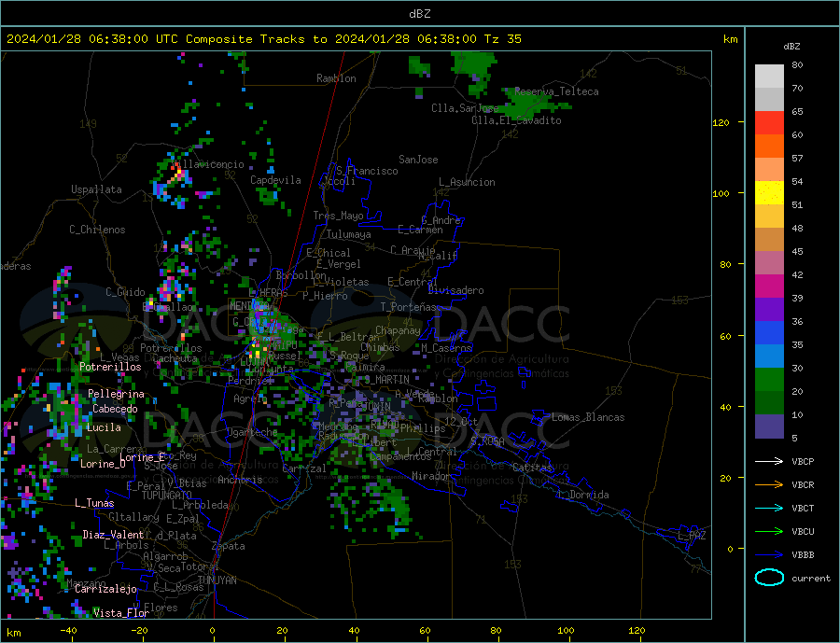840x643 pixels.
Task: Click the -40 tick on the bottom axis
Action: tap(68, 630)
